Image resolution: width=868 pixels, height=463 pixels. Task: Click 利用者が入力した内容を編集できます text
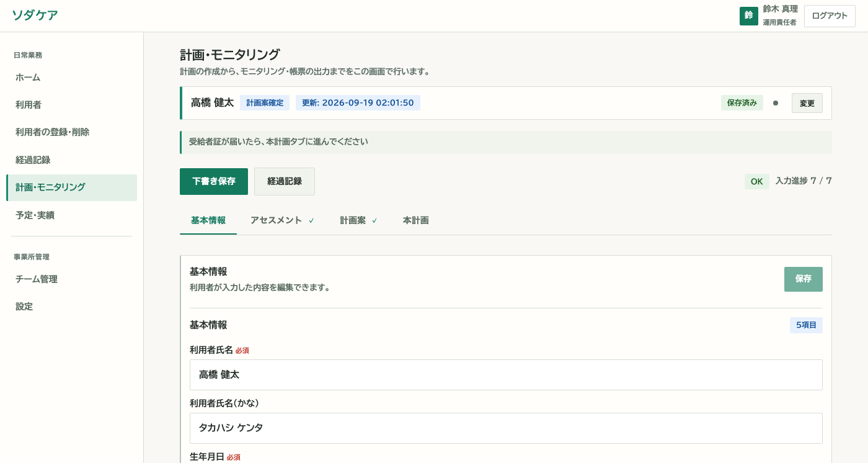[260, 288]
